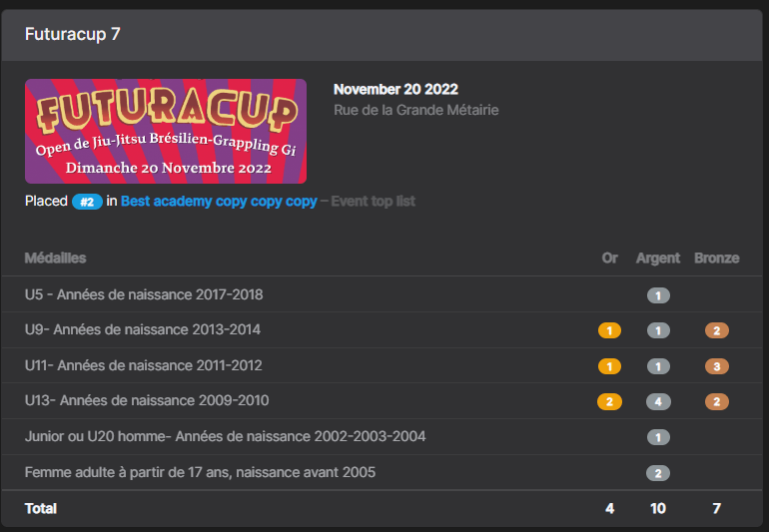Select the U13 Années de naissance 2009-2010 row
Screen dimensions: 769x532
click(x=146, y=400)
